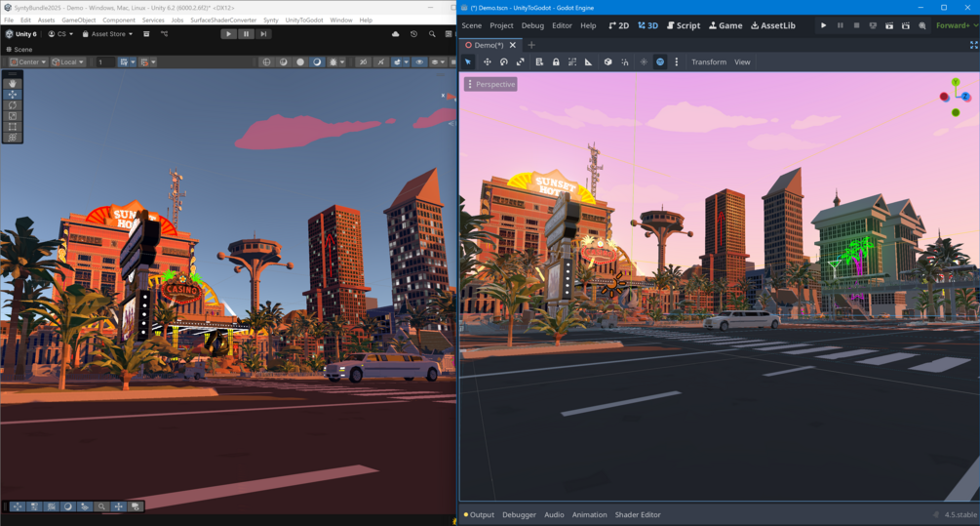Click the grid snap value field showing 1
The width and height of the screenshot is (980, 526).
pos(105,61)
